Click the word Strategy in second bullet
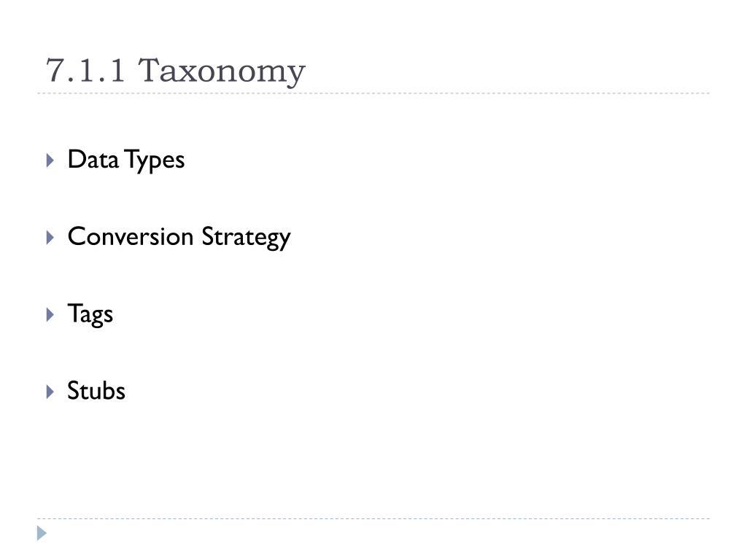Viewport: 747px width, 560px height. pyautogui.click(x=246, y=238)
